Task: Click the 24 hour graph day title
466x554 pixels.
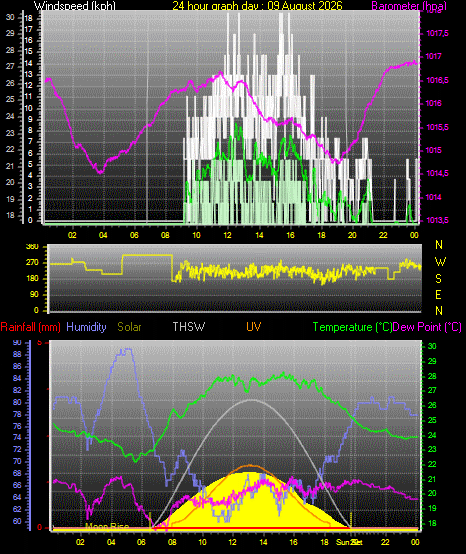Action: pos(257,5)
